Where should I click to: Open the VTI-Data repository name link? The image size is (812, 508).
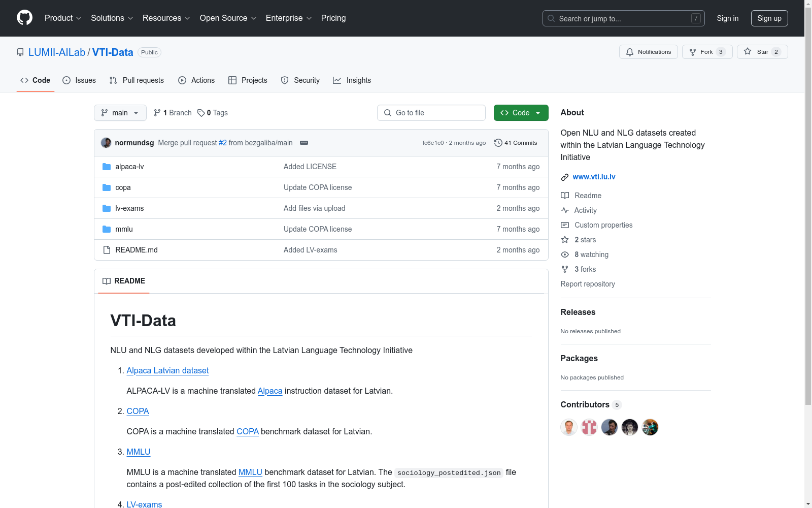coord(113,52)
